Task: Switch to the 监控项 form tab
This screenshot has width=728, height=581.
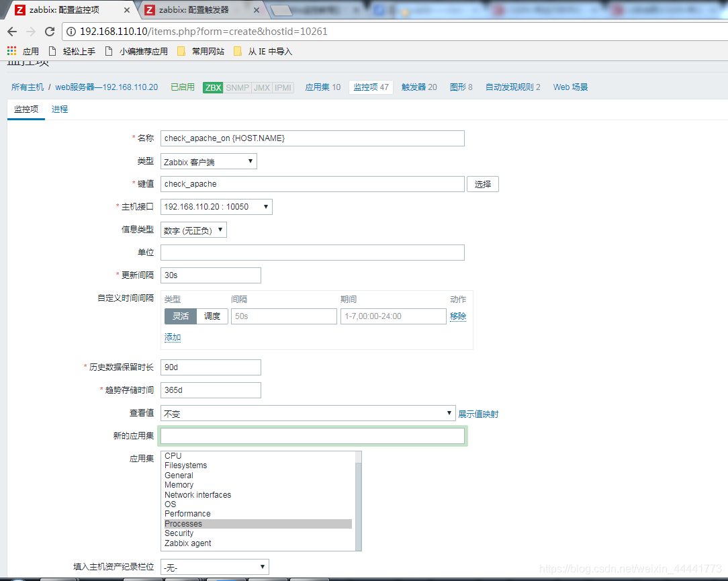Action: pos(26,109)
